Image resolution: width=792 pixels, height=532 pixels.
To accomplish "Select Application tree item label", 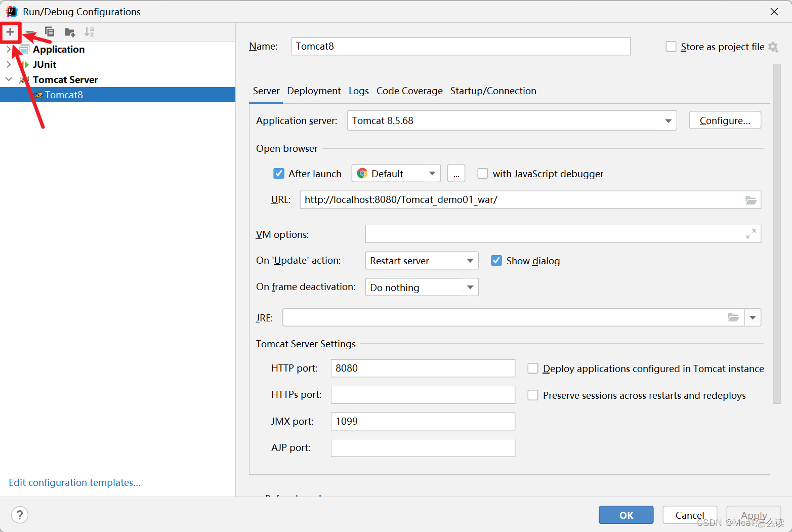I will click(x=59, y=49).
